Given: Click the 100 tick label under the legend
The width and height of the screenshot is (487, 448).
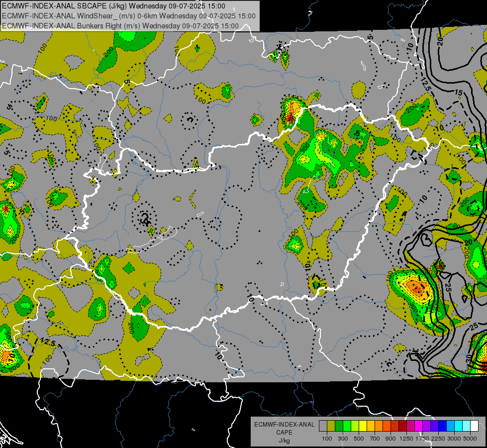Looking at the screenshot, I should (327, 439).
